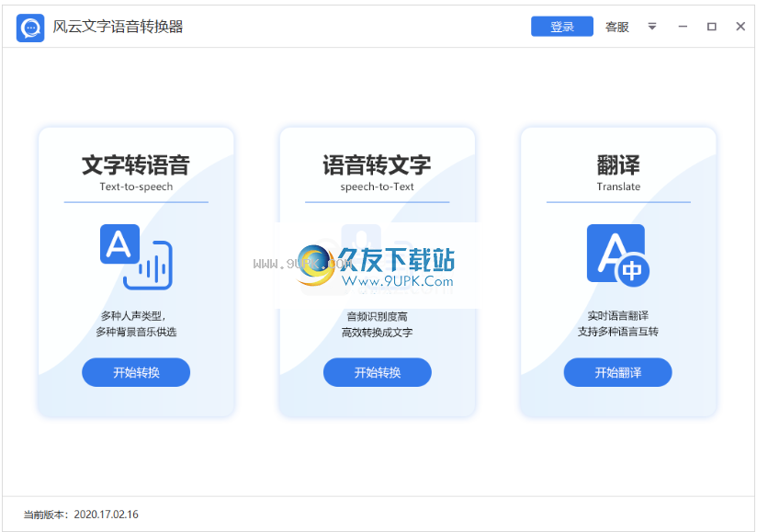
Task: Click the 风云文字语音转换器 title text
Action: [x=118, y=27]
